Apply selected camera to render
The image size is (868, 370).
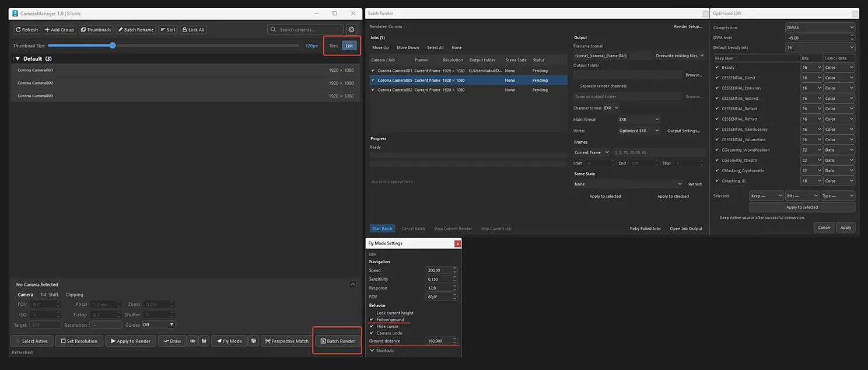pos(130,341)
